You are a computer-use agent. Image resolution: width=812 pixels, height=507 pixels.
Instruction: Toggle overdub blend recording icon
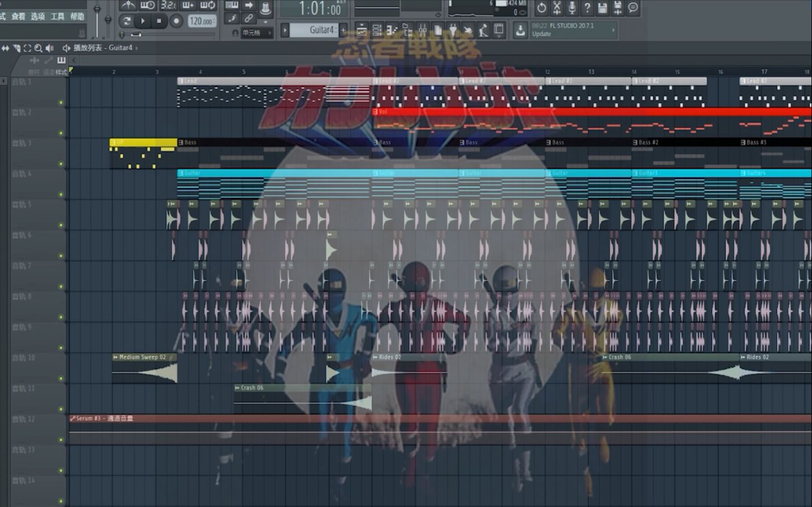pos(188,5)
